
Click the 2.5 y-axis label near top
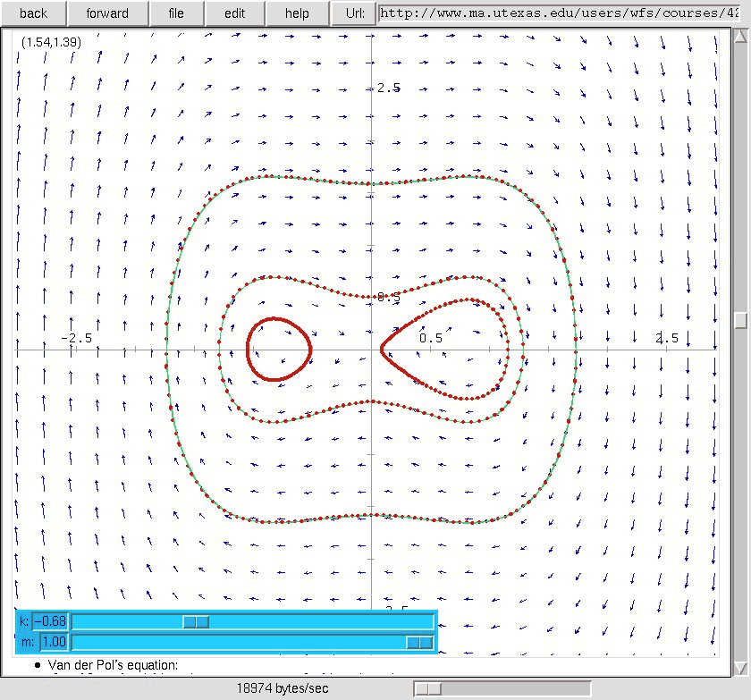388,88
